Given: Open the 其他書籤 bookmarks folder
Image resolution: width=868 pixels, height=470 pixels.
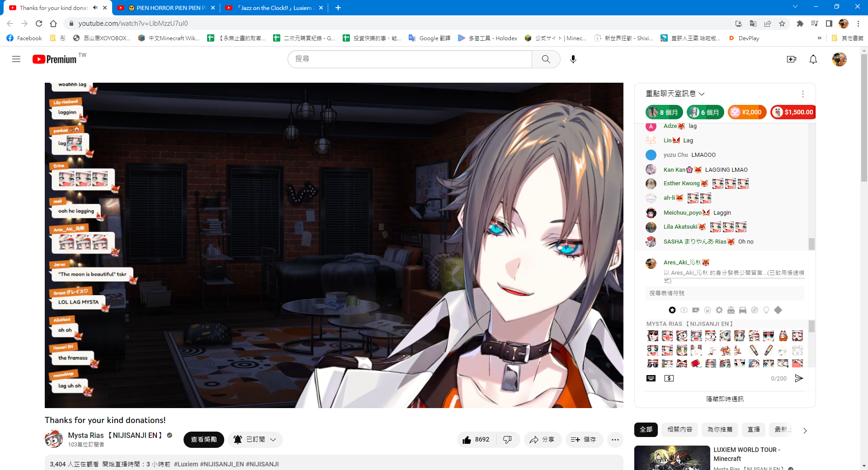Looking at the screenshot, I should coord(848,38).
